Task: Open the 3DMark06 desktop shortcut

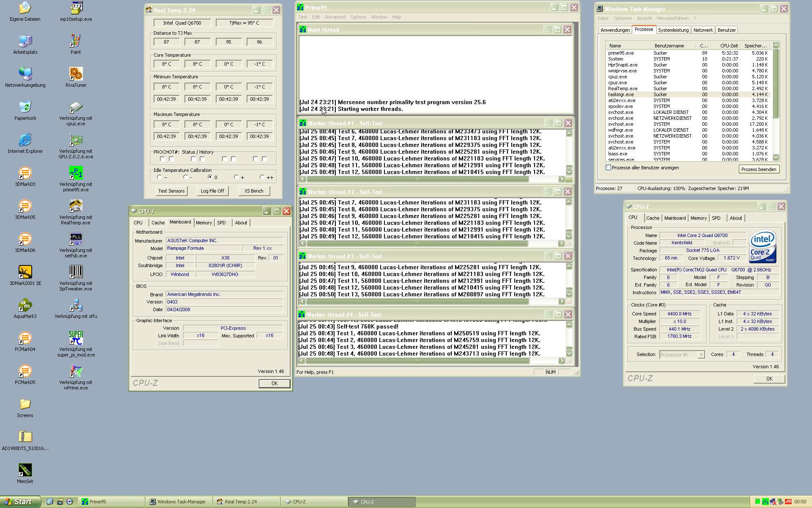Action: (x=25, y=239)
